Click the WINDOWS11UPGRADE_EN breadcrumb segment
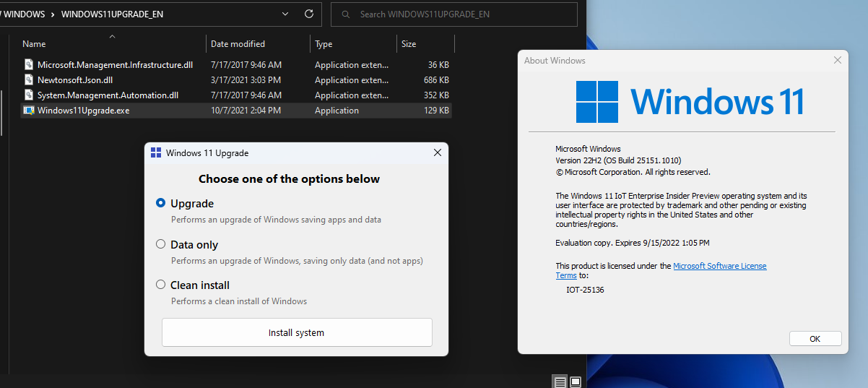The width and height of the screenshot is (868, 388). pos(112,14)
